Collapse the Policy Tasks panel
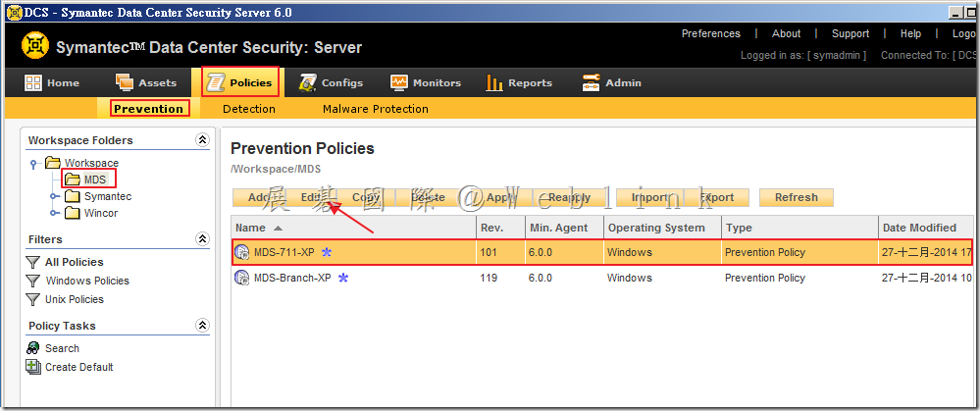 coord(202,325)
